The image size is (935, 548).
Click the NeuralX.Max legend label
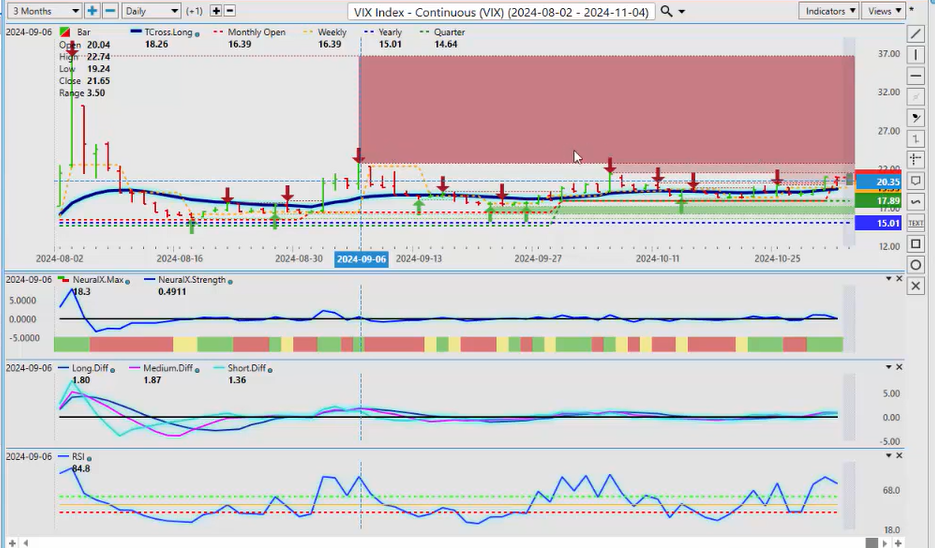pyautogui.click(x=98, y=280)
